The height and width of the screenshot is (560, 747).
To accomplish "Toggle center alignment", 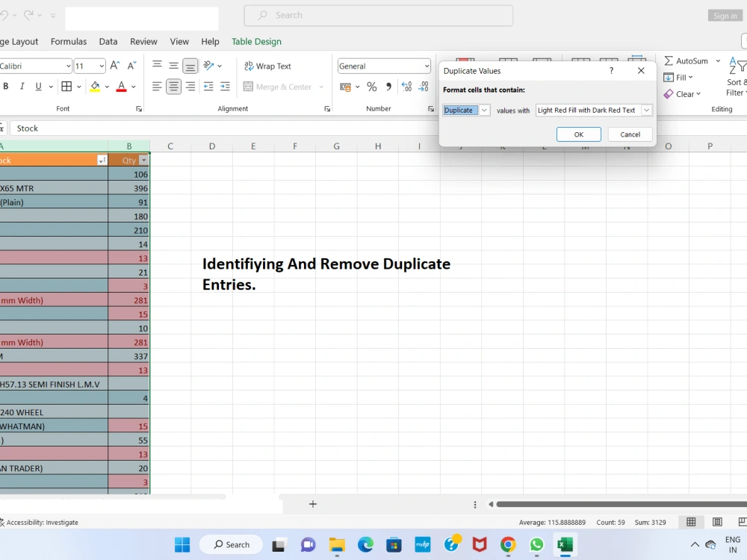I will click(x=173, y=87).
